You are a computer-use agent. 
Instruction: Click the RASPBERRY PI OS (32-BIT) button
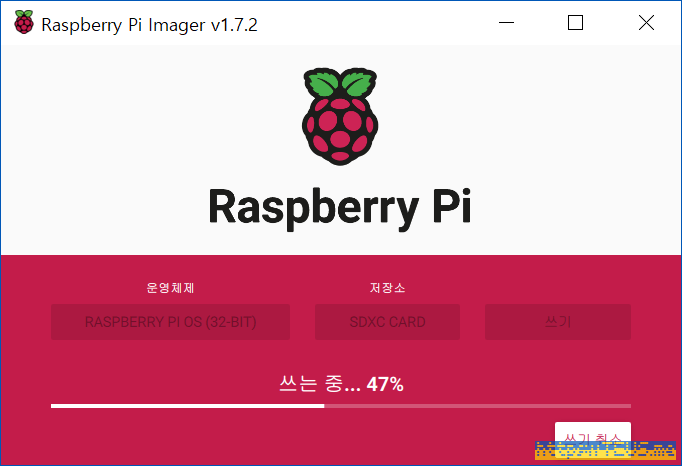tap(170, 322)
